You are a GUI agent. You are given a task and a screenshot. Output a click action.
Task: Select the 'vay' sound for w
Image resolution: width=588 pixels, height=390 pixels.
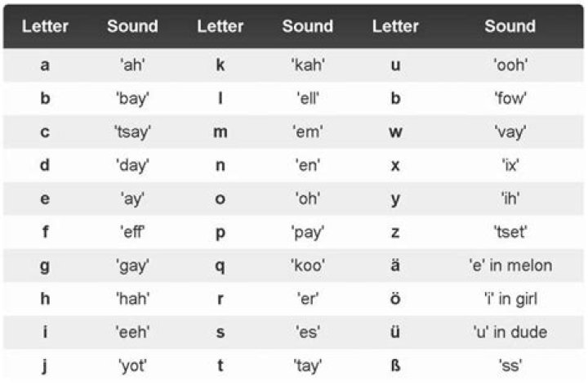pyautogui.click(x=510, y=132)
